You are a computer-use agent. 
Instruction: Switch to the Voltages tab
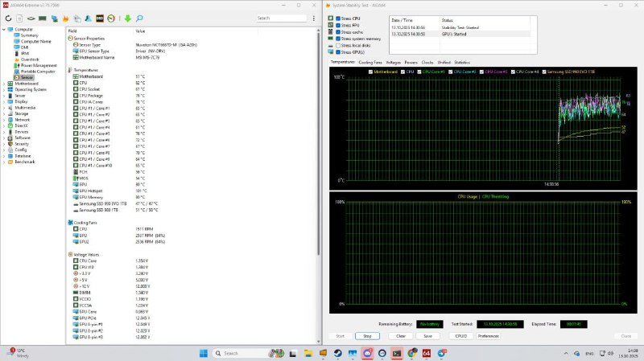(393, 63)
